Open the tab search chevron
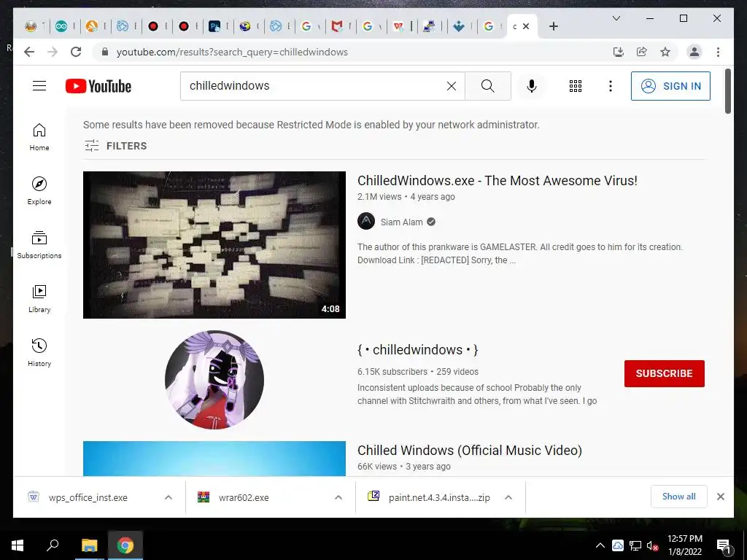 [x=616, y=18]
